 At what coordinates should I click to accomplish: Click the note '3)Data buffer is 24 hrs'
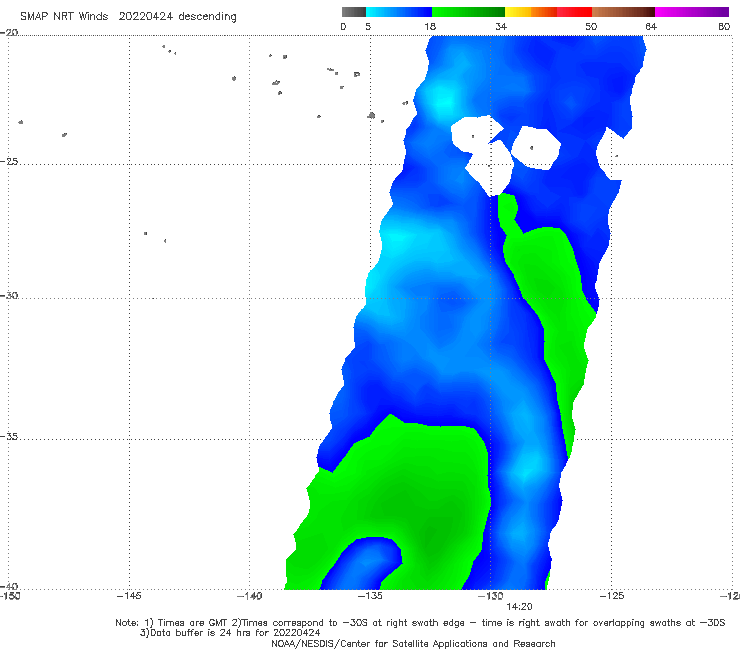pyautogui.click(x=230, y=633)
